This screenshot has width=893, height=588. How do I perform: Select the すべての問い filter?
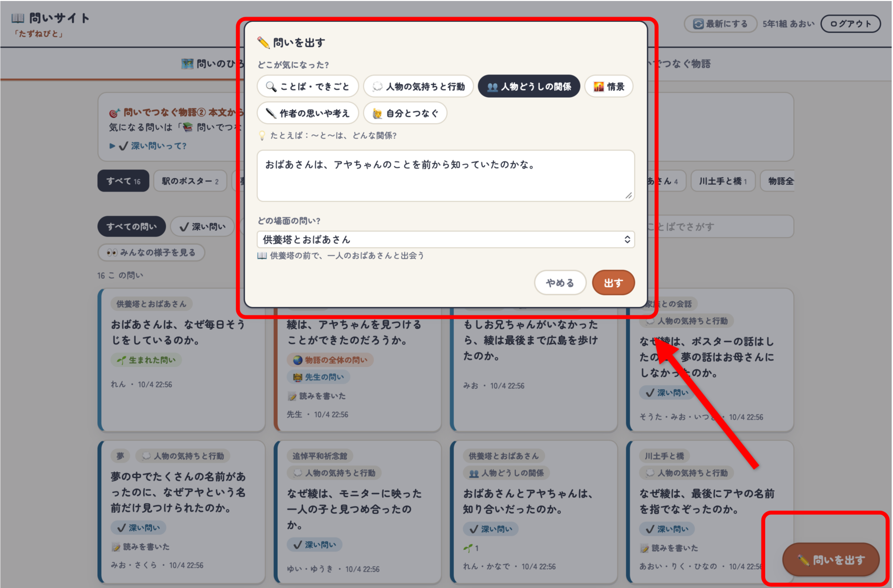pos(132,227)
